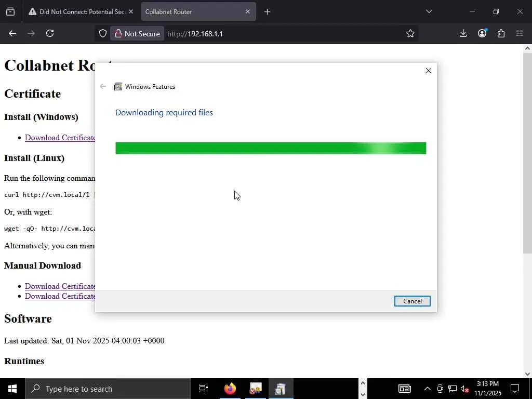The height and width of the screenshot is (399, 532).
Task: Expand the list all tabs dropdown
Action: tap(429, 11)
